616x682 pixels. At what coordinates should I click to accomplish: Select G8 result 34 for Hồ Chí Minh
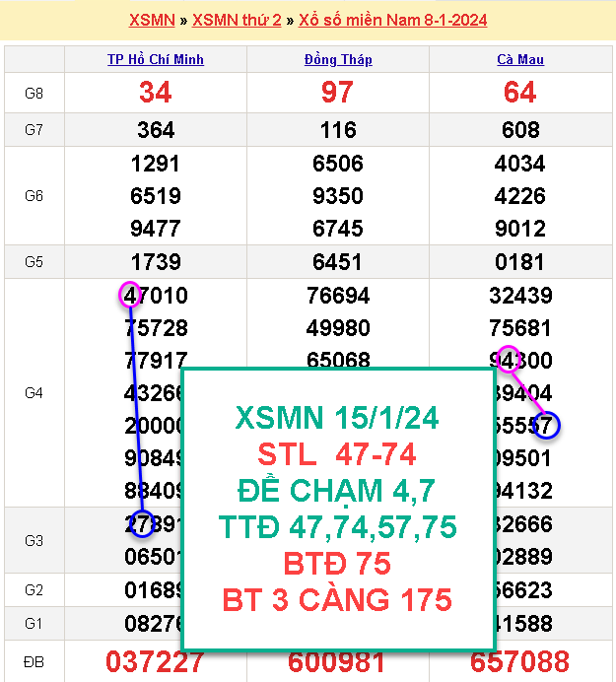156,93
